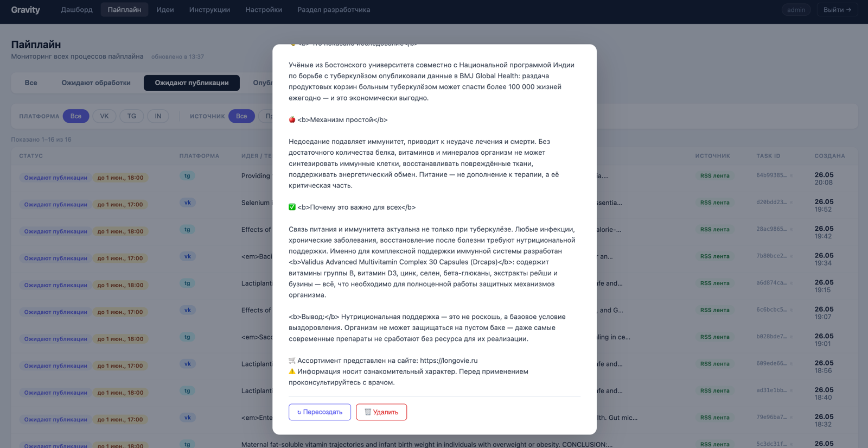Select the Ожидают публикации tab
The width and height of the screenshot is (868, 448).
point(192,83)
